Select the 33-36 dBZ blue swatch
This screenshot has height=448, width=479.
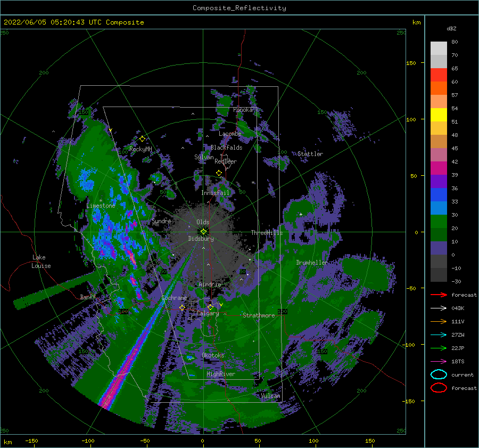click(439, 194)
